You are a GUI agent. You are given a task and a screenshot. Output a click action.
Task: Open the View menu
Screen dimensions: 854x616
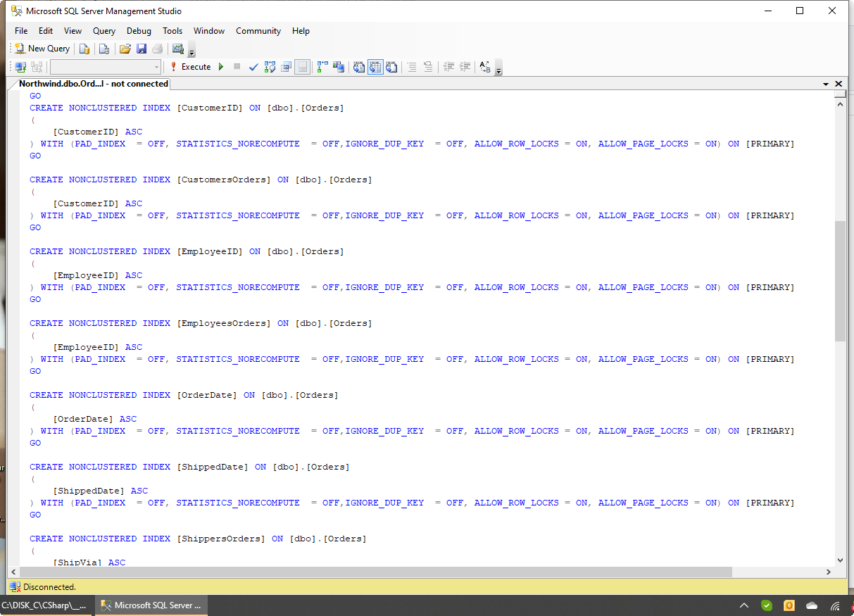pos(73,31)
